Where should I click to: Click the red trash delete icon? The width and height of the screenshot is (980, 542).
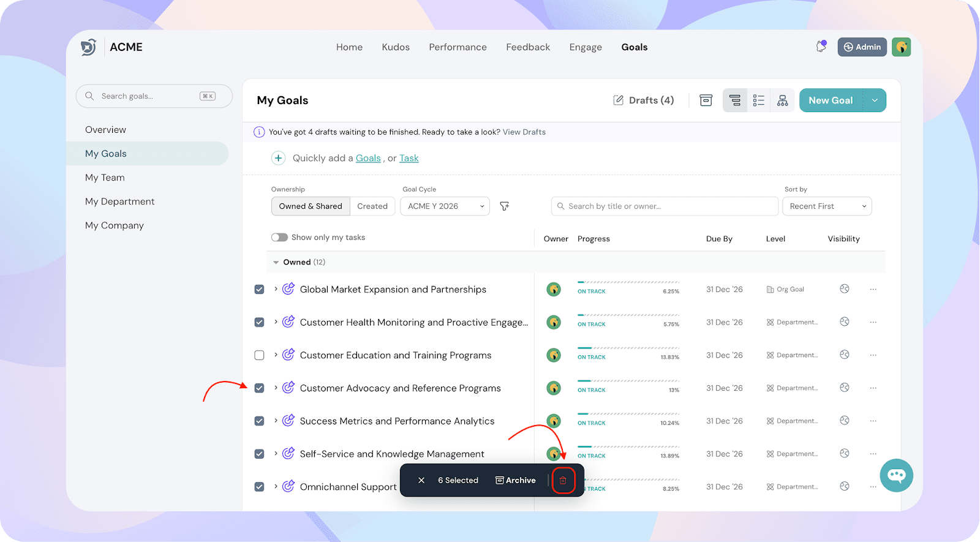coord(563,481)
